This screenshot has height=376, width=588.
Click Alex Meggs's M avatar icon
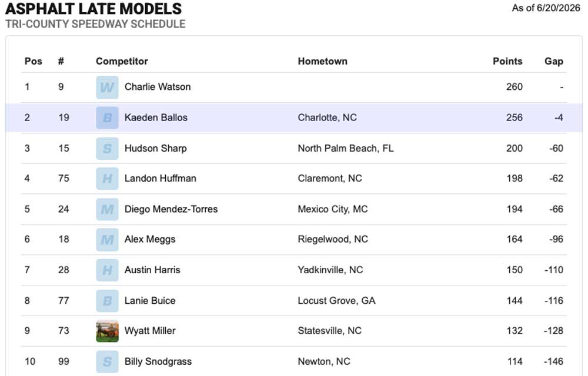(x=107, y=239)
